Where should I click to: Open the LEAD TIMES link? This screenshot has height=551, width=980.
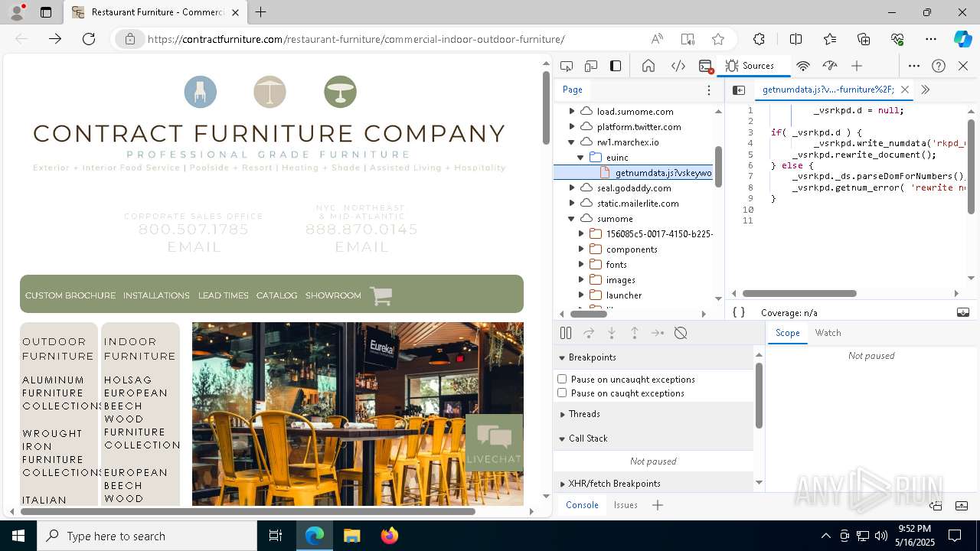(223, 295)
